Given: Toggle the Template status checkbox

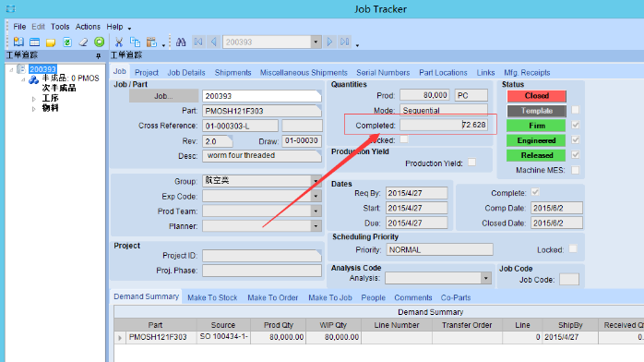Looking at the screenshot, I should click(x=576, y=110).
